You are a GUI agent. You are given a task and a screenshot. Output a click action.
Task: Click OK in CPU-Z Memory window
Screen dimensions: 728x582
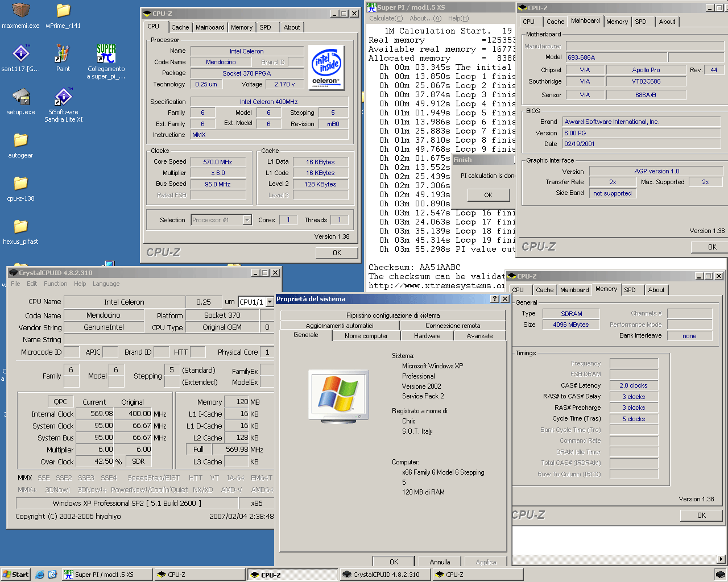[x=701, y=516]
